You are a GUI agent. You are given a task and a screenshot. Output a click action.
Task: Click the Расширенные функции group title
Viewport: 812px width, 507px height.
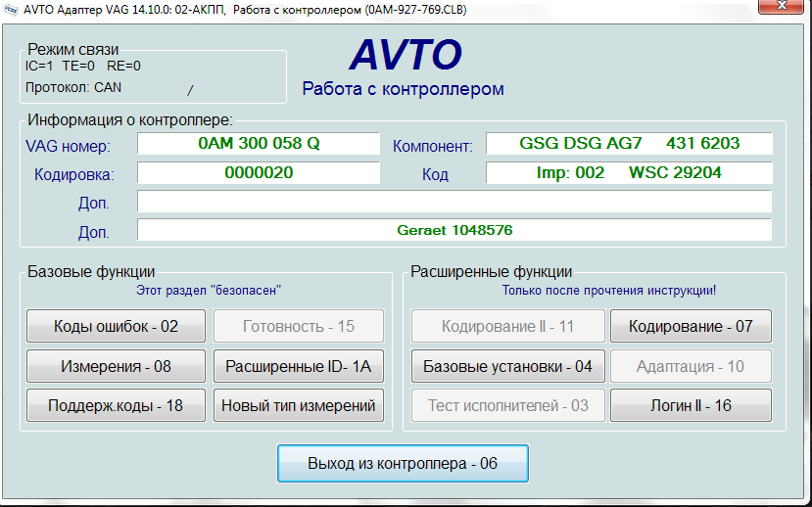[x=492, y=271]
